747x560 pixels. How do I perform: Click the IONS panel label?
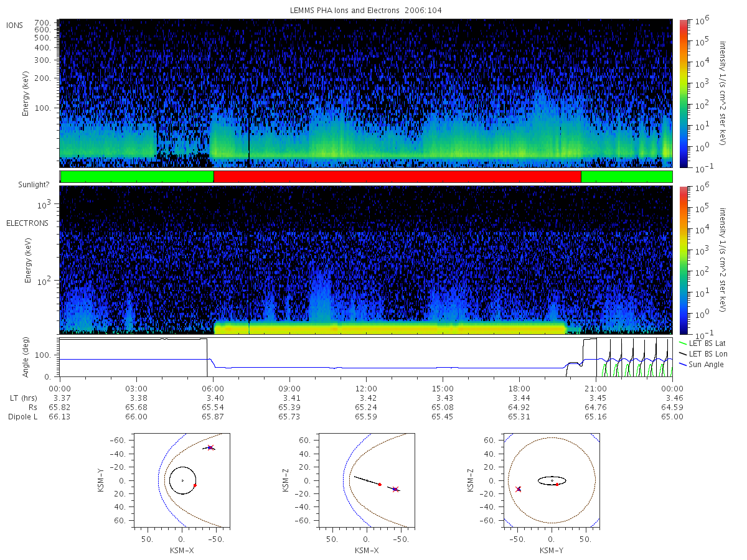pyautogui.click(x=15, y=24)
